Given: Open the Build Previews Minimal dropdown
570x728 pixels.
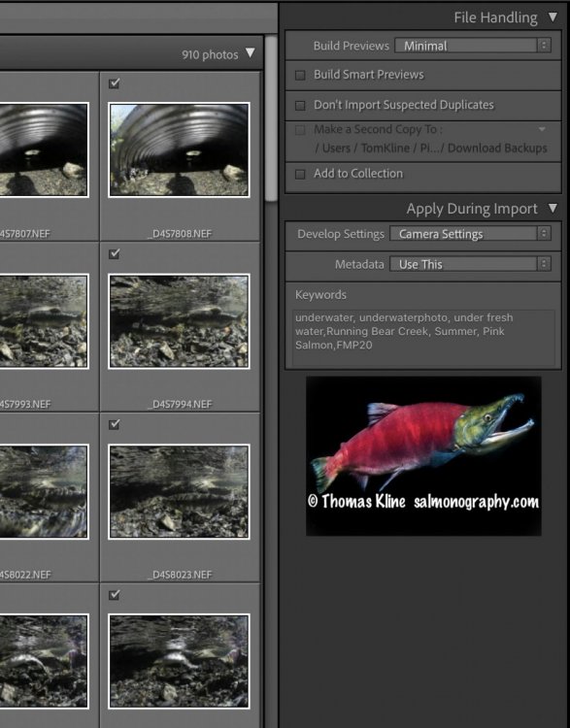Looking at the screenshot, I should (473, 46).
